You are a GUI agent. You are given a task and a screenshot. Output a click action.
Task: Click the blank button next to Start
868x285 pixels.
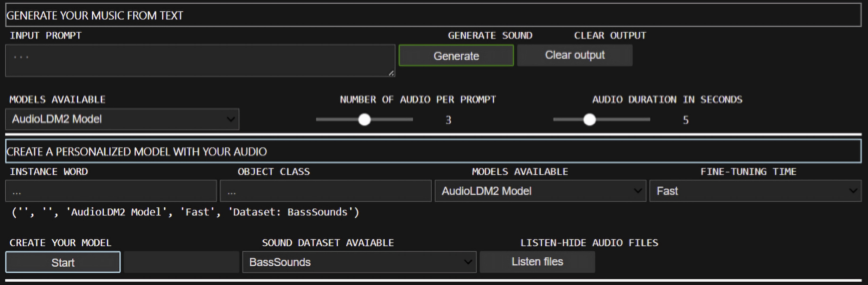point(181,262)
